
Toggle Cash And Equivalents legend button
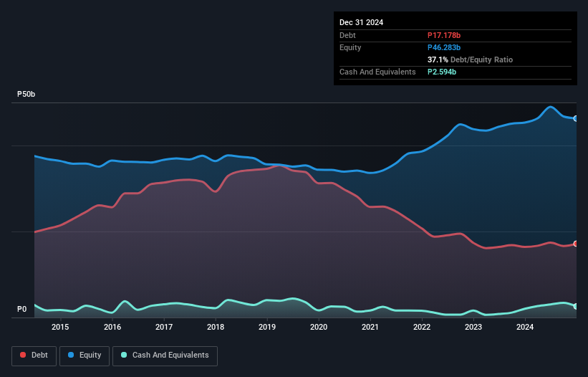[165, 355]
